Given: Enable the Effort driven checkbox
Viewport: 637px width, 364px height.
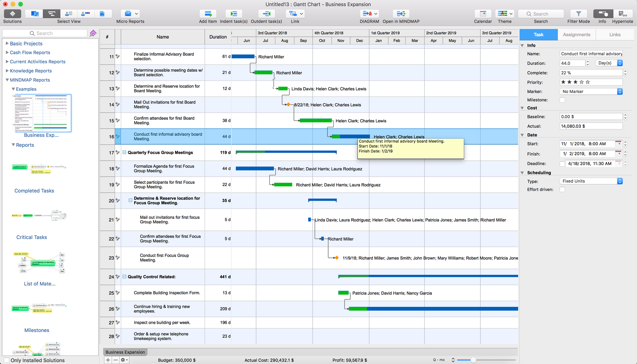Looking at the screenshot, I should (562, 189).
